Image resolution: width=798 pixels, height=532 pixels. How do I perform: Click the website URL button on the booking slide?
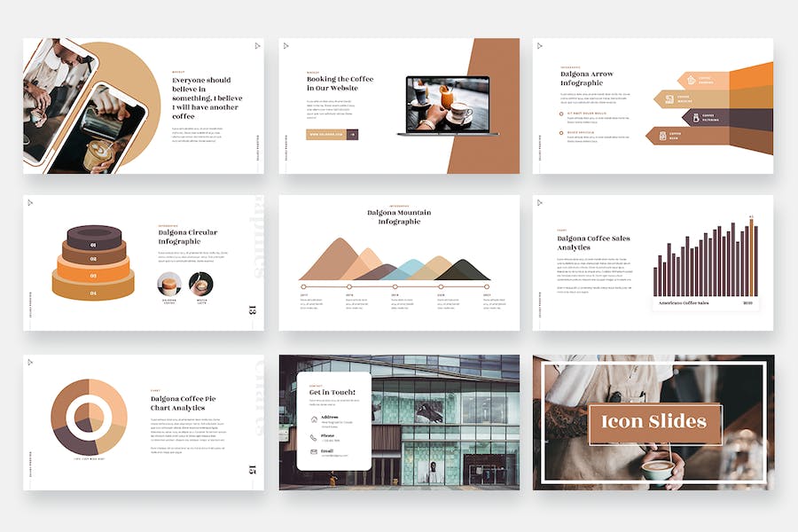pos(325,135)
